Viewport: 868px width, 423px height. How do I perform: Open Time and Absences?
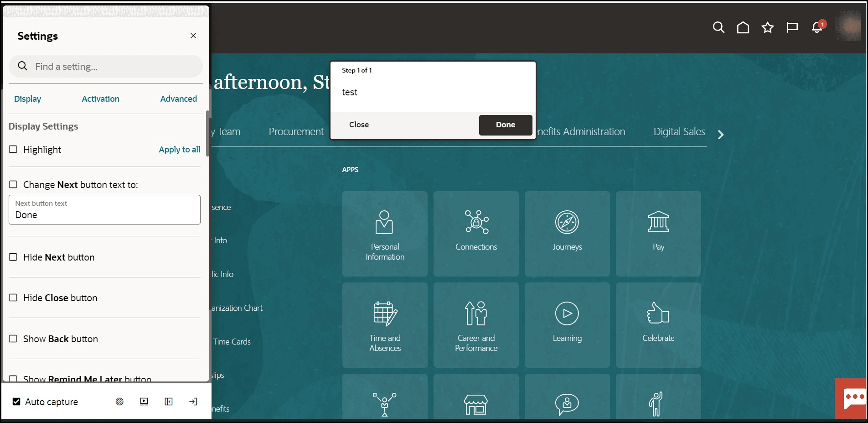pos(385,325)
